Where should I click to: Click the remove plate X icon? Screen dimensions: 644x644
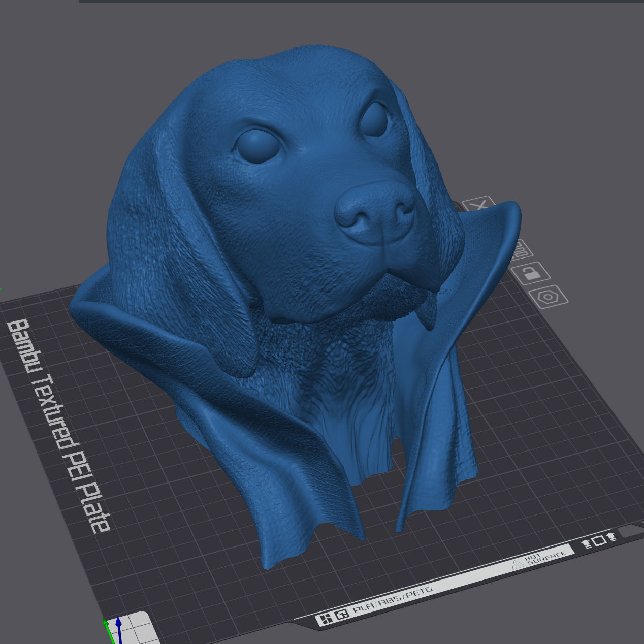[x=479, y=205]
